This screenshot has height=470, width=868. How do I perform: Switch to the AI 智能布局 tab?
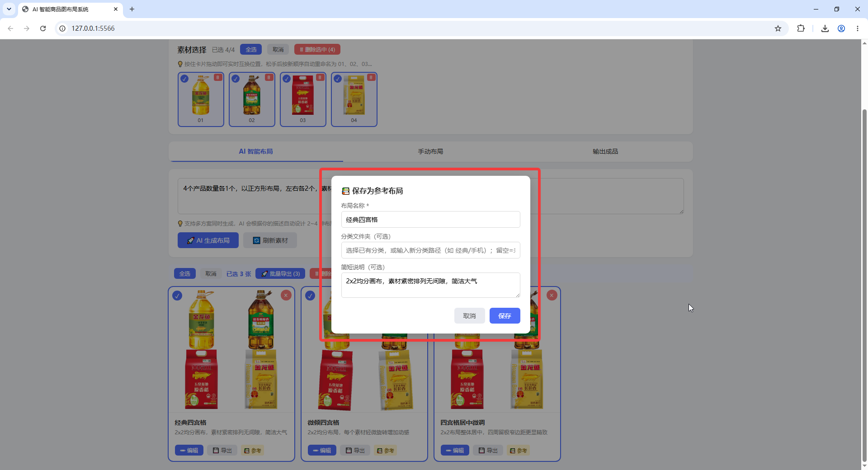click(256, 151)
